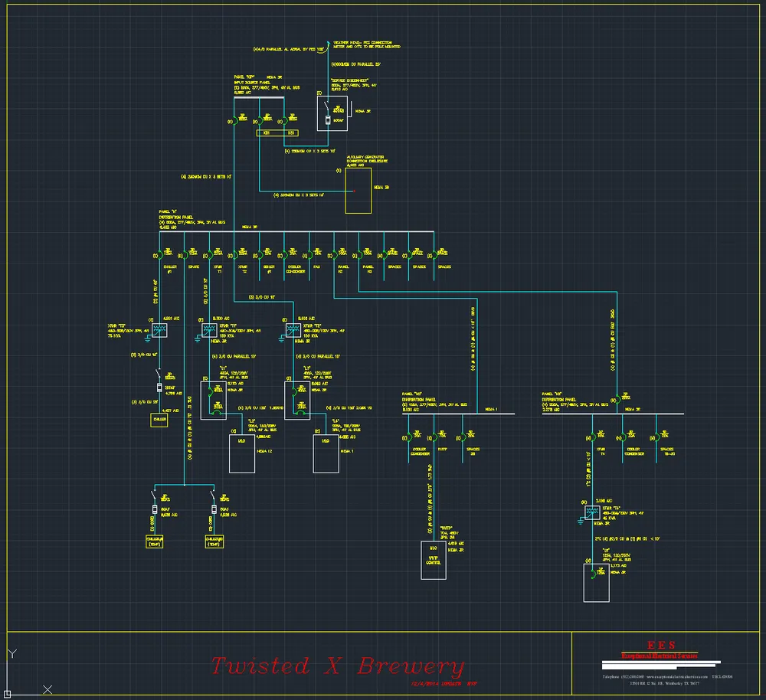Select the "L2" MLO panel box
Image resolution: width=766 pixels, height=700 pixels.
point(242,454)
